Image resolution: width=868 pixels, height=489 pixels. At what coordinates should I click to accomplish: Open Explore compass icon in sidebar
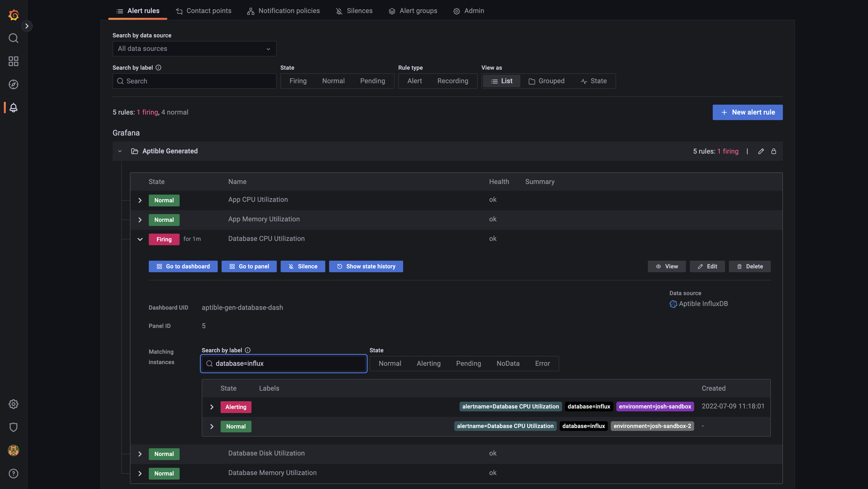pos(14,84)
